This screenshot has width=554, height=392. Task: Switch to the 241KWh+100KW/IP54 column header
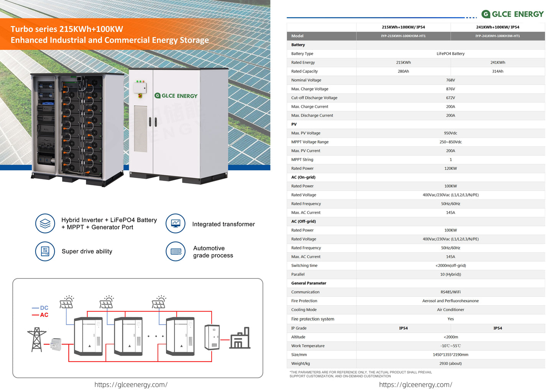497,27
